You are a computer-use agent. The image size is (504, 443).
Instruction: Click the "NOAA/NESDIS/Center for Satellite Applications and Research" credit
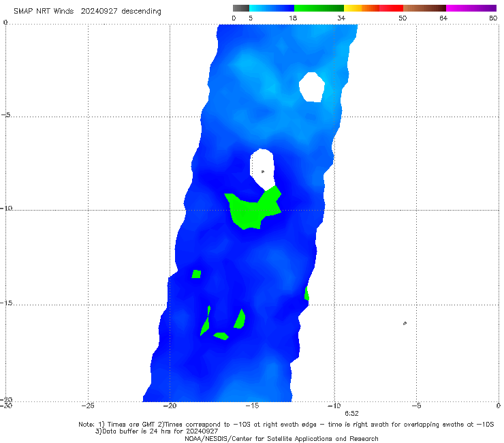[281, 438]
